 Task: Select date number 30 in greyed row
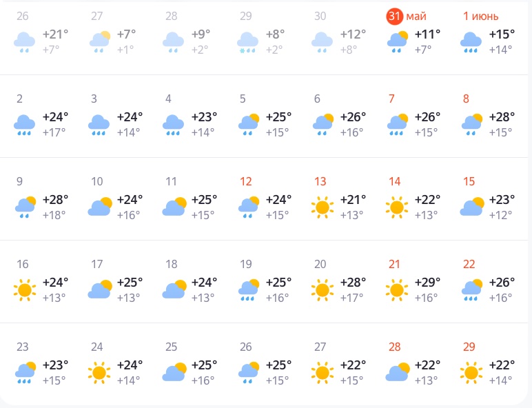[320, 17]
